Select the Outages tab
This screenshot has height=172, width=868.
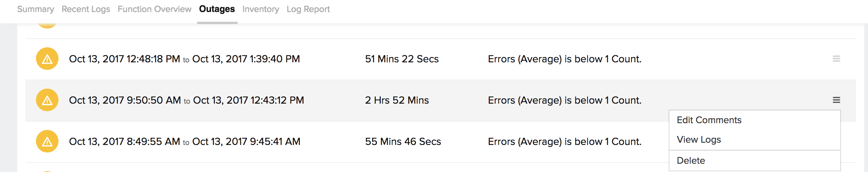217,9
